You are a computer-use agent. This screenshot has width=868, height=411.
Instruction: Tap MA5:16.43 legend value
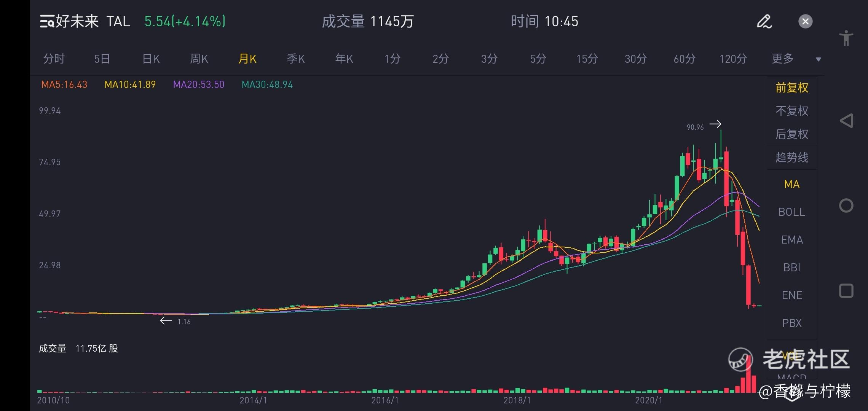pos(64,84)
